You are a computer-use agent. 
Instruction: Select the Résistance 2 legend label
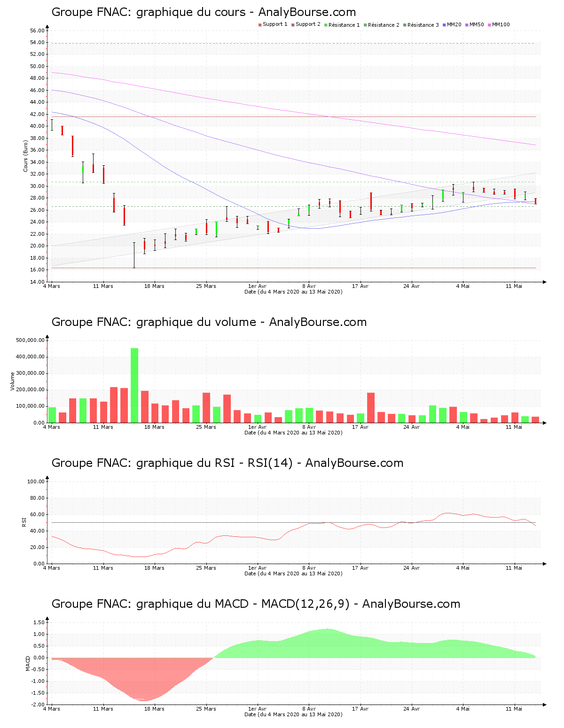click(384, 25)
